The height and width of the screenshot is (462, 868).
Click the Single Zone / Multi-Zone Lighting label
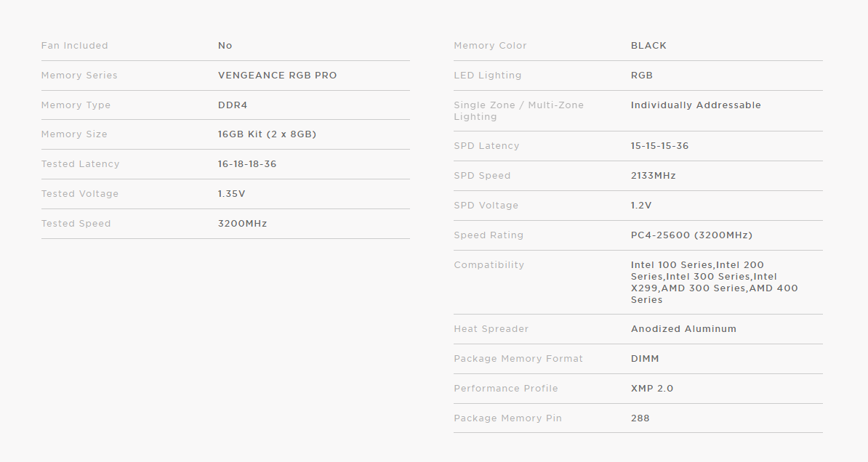tap(519, 111)
